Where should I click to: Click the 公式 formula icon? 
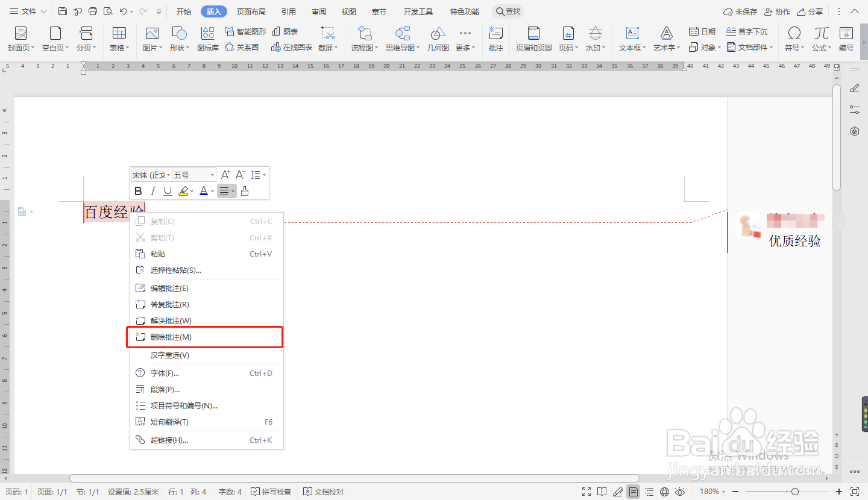pos(821,39)
